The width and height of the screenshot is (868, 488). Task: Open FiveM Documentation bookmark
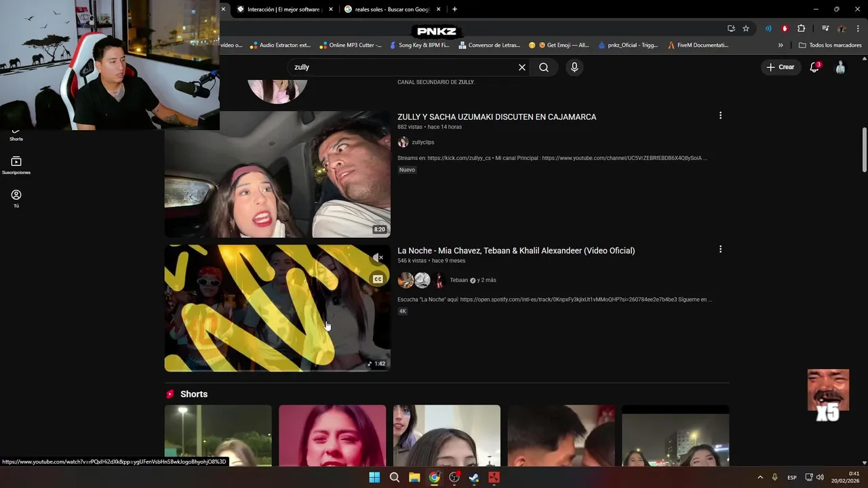698,45
